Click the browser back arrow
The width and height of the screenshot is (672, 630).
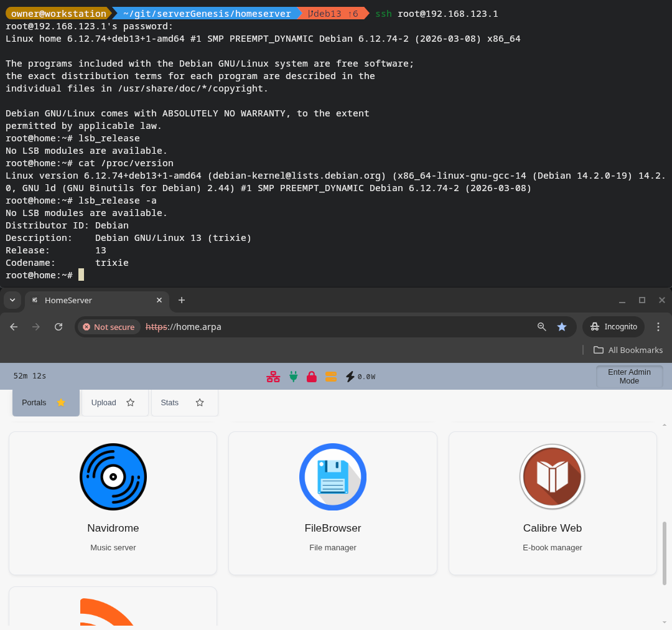pyautogui.click(x=14, y=327)
